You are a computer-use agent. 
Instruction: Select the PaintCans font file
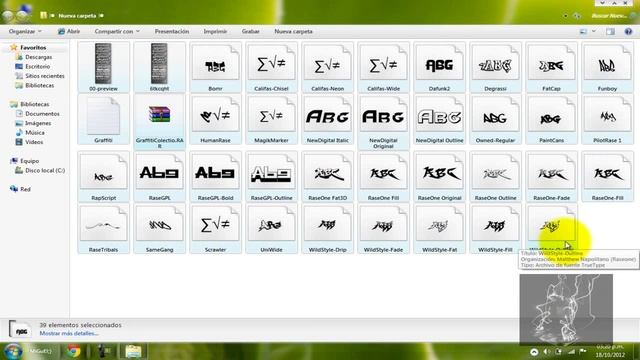click(x=551, y=119)
